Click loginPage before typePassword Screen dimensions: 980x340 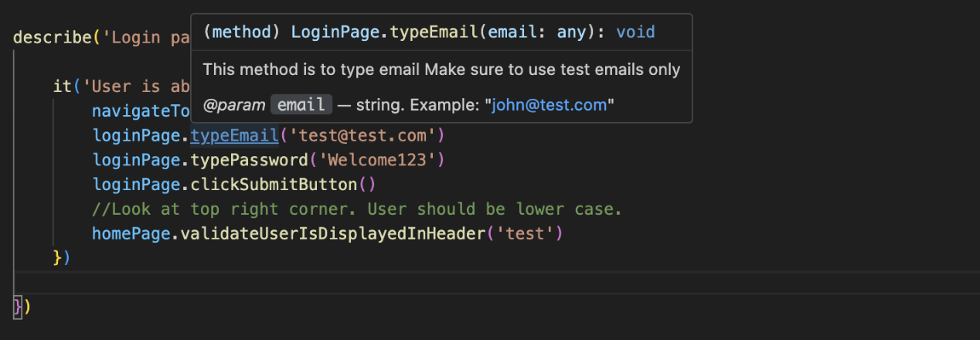click(136, 160)
